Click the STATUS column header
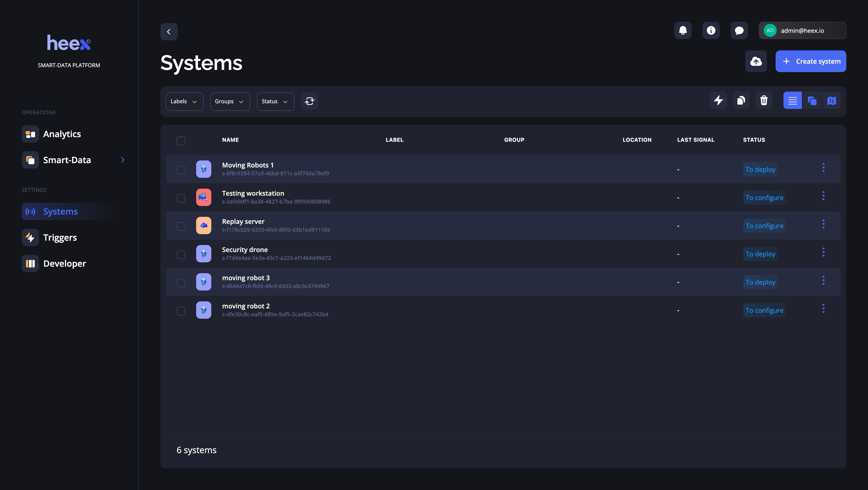This screenshot has height=490, width=868. point(754,140)
